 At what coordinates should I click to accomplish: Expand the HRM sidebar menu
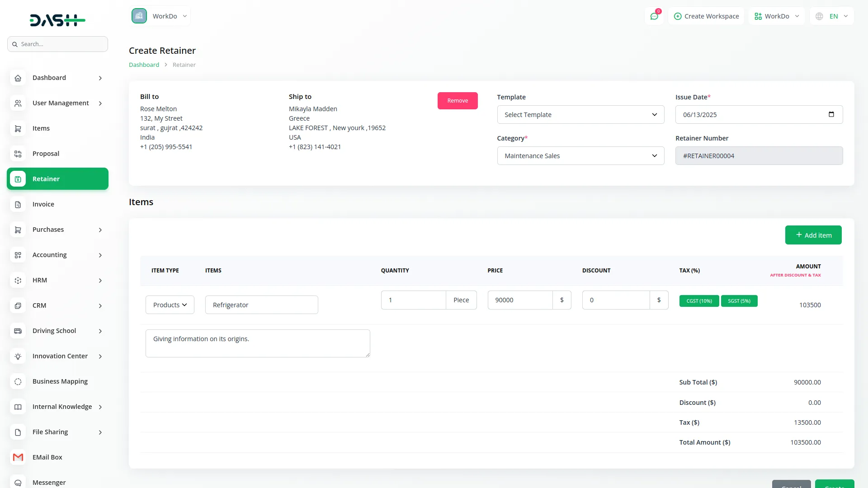pos(57,280)
